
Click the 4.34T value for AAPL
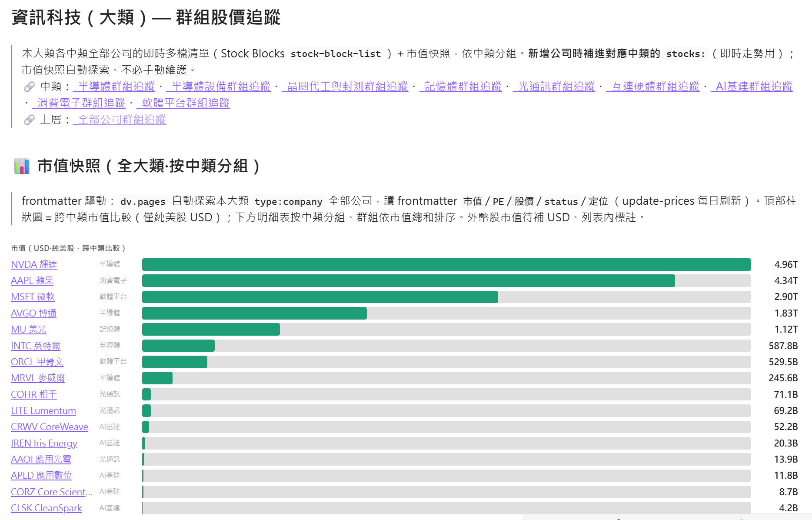(786, 281)
